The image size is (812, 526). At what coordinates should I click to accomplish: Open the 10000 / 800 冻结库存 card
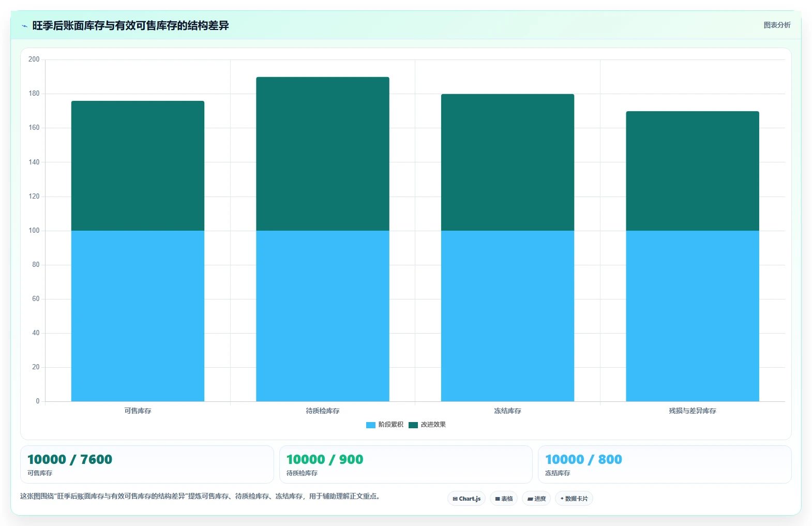[665, 464]
